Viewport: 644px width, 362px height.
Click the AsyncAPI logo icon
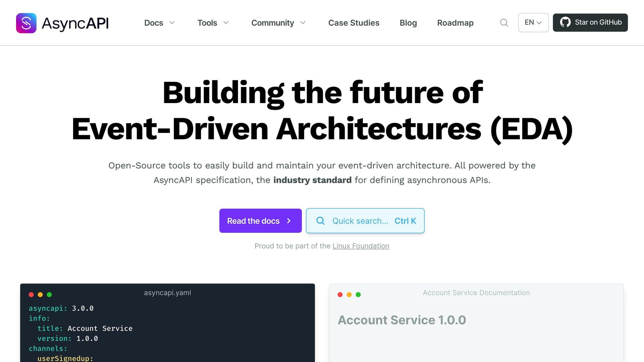(26, 23)
